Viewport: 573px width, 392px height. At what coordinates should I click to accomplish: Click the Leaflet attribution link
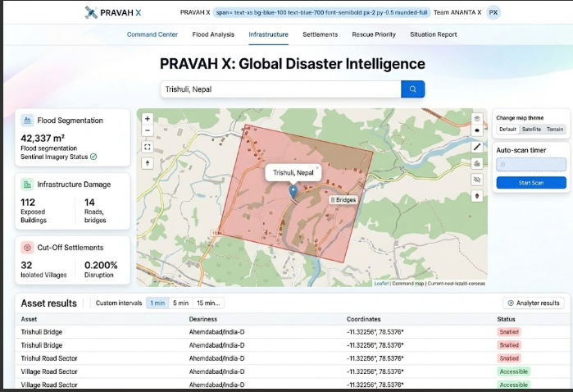(381, 284)
